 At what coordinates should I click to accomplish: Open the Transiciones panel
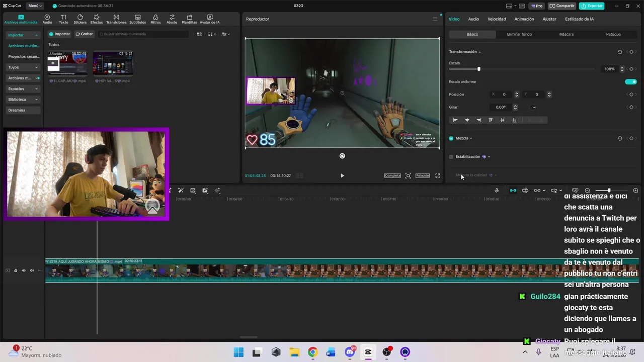click(x=116, y=19)
